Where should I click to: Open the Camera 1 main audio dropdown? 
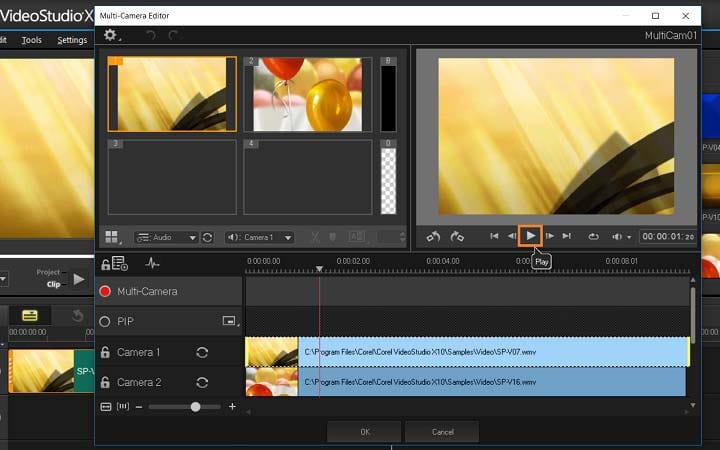point(259,237)
